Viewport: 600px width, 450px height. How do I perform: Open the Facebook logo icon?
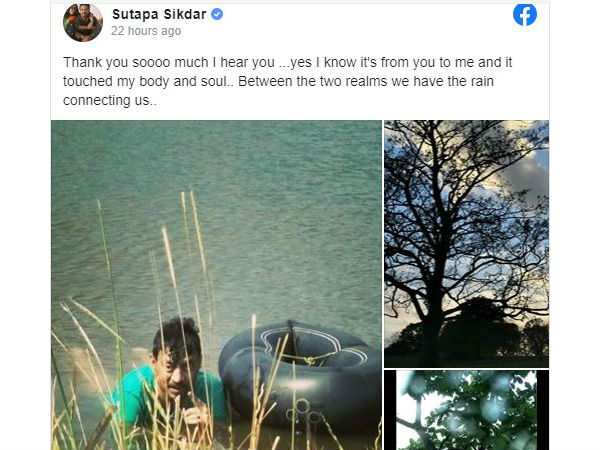pyautogui.click(x=525, y=15)
